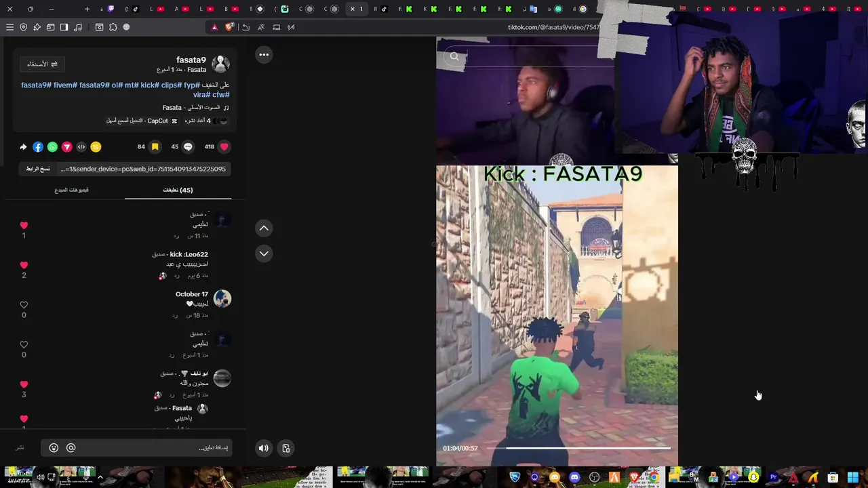The image size is (868, 488).
Task: Click the red paper-plane send icon
Action: tap(66, 146)
